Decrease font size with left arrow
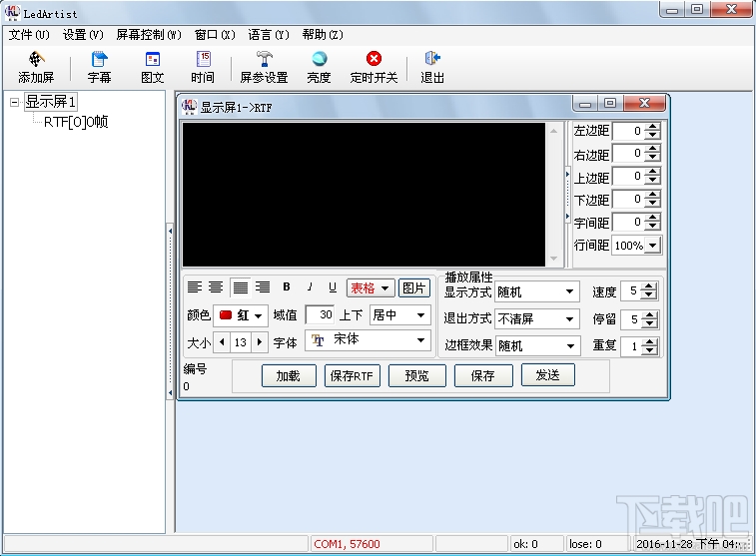Screen dimensions: 756x556 point(222,342)
